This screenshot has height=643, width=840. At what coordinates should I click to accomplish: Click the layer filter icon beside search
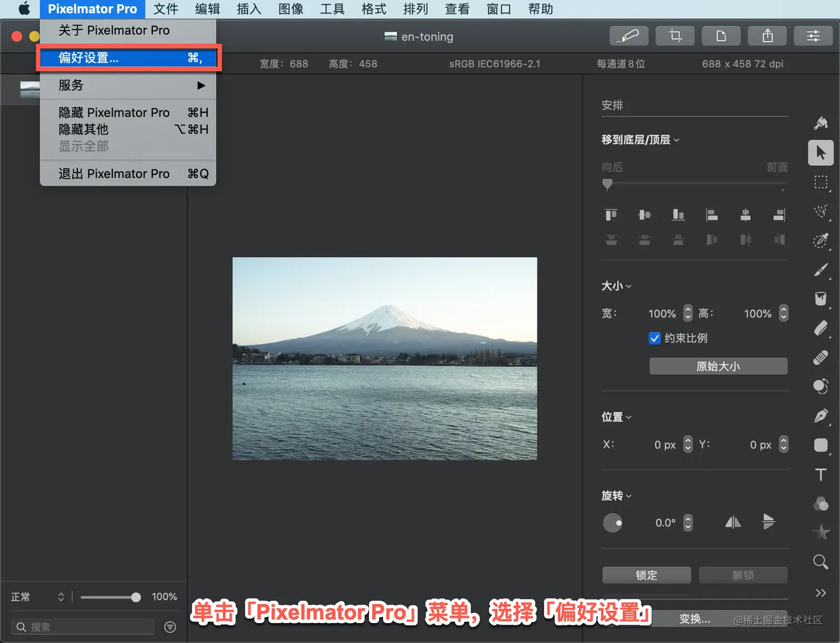coord(170,627)
